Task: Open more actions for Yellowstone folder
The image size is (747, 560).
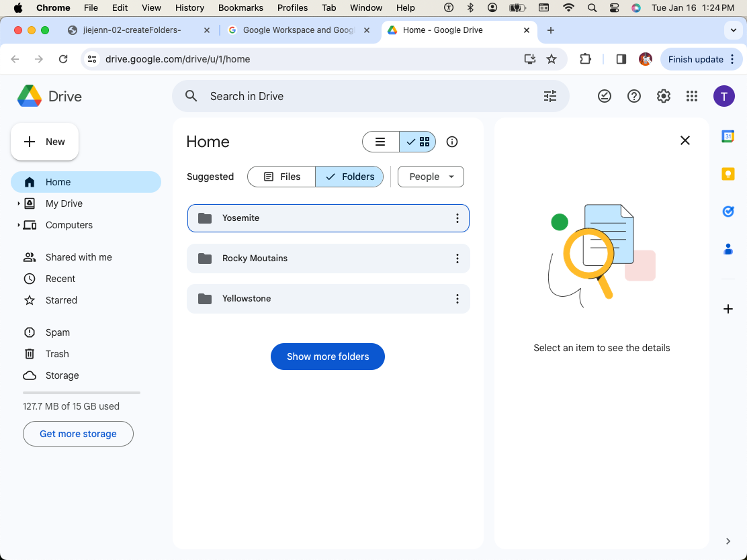Action: (457, 299)
